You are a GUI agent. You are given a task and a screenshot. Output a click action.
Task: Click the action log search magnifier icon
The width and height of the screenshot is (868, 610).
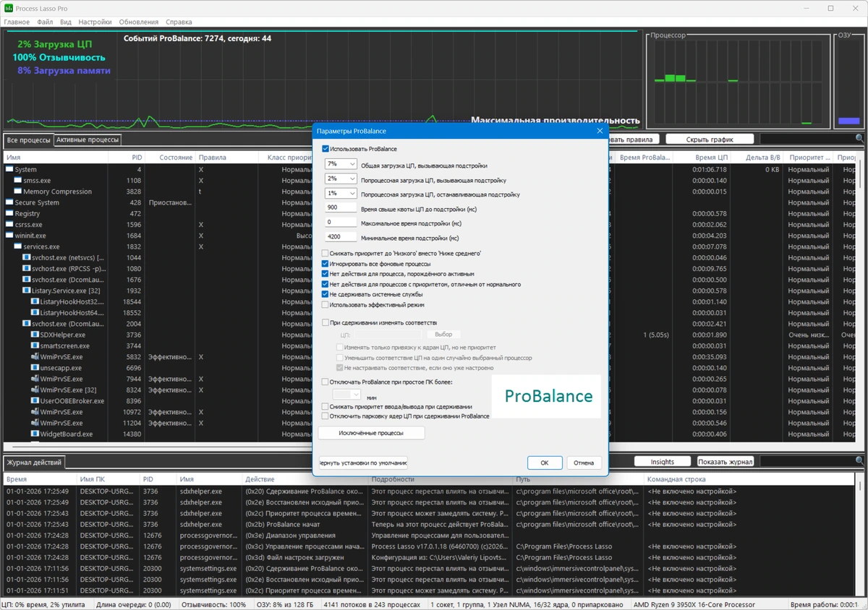[859, 461]
